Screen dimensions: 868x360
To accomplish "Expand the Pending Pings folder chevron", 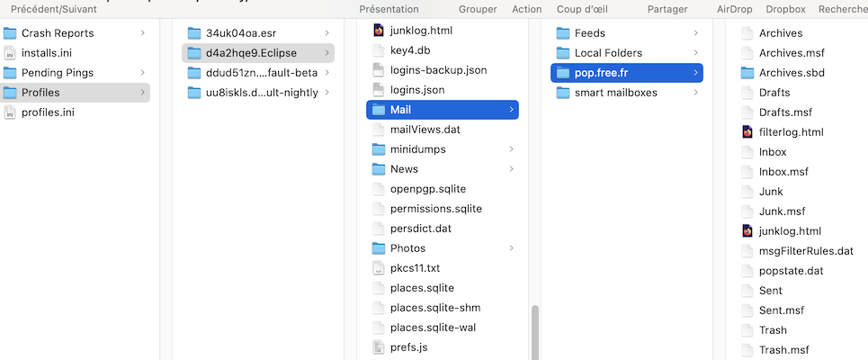I will point(143,73).
